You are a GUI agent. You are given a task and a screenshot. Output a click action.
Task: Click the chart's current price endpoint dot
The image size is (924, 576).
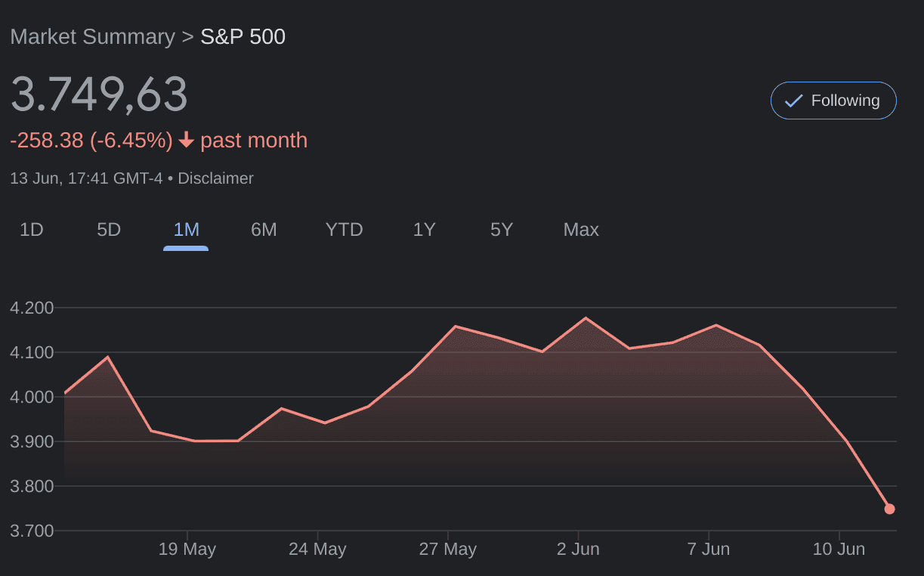click(889, 509)
